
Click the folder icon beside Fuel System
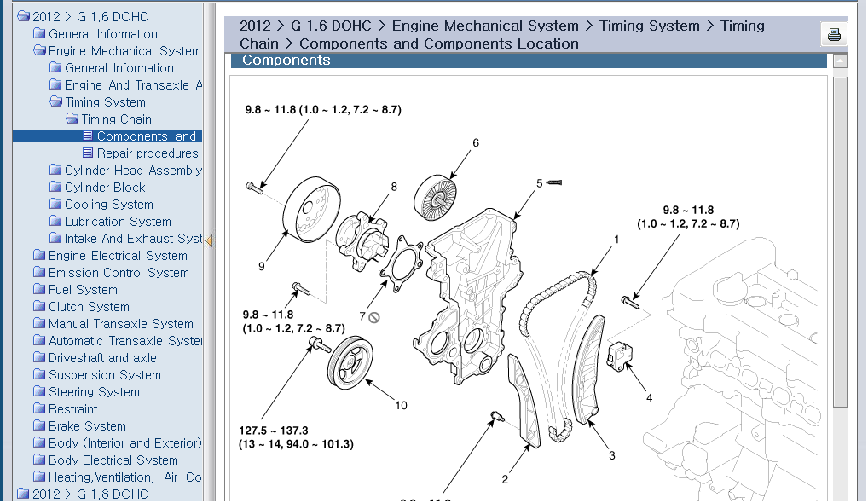(39, 289)
